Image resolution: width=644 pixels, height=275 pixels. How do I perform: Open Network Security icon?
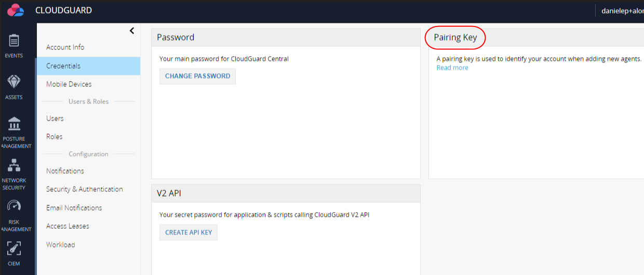tap(14, 165)
